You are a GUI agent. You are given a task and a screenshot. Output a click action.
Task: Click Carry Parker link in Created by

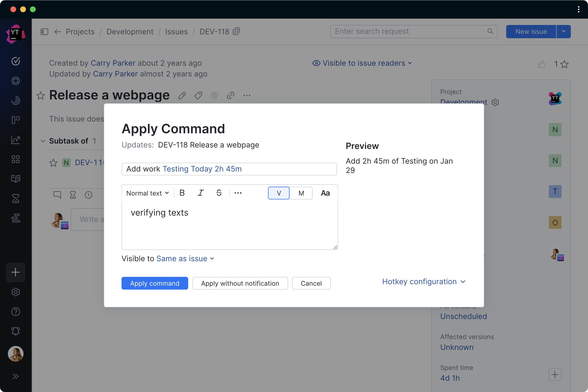click(113, 63)
